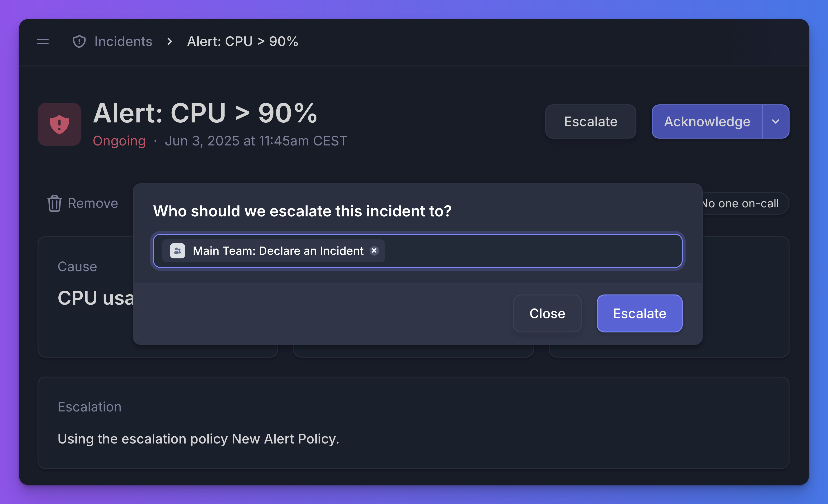Go back to the Incidents page
The width and height of the screenshot is (828, 504).
click(x=123, y=42)
